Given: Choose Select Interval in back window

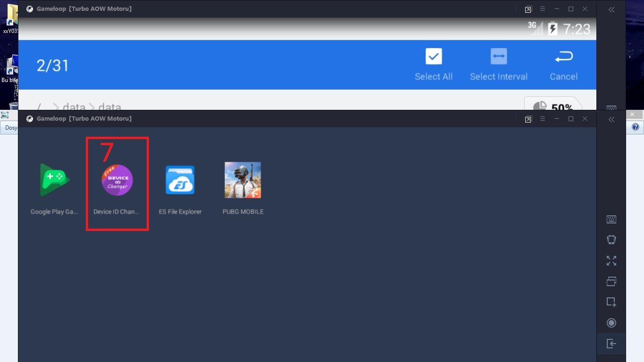Looking at the screenshot, I should point(498,65).
